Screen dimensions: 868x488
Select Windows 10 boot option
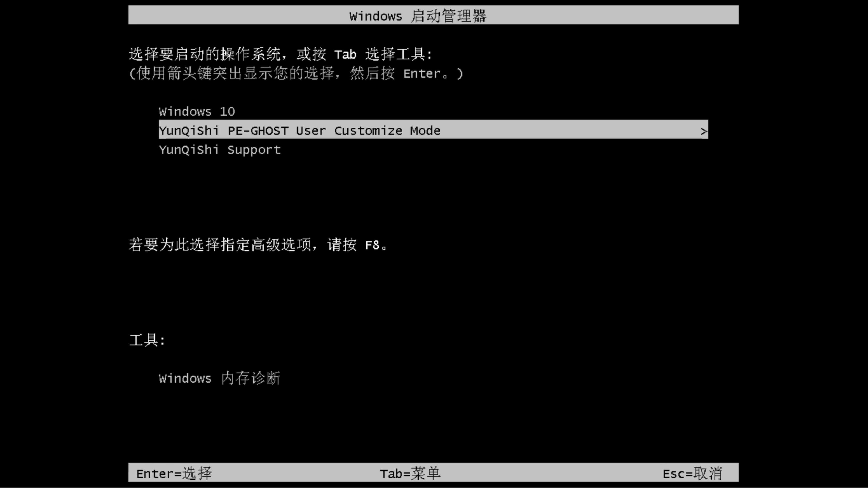(197, 111)
